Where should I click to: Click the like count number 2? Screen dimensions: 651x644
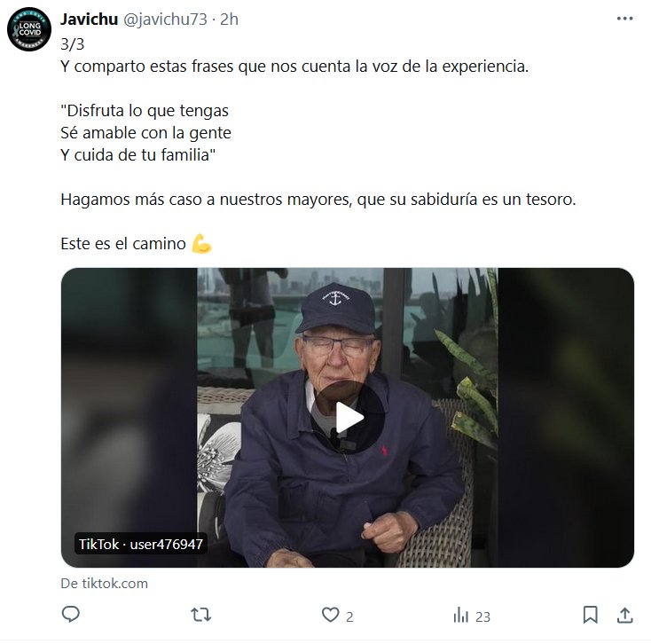click(349, 617)
